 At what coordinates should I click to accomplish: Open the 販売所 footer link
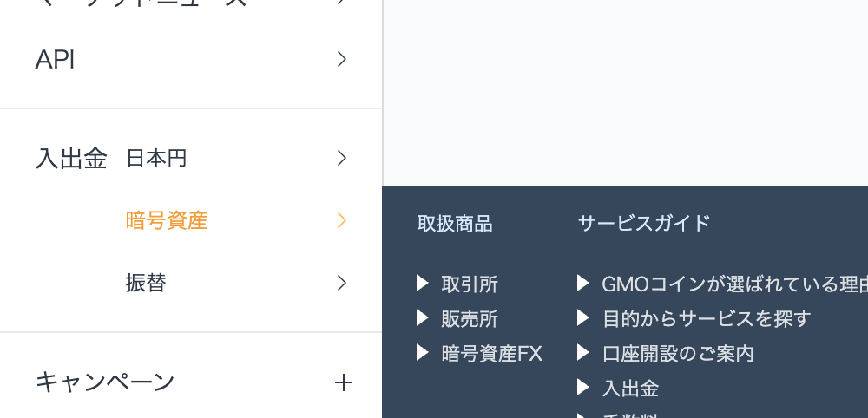click(x=470, y=319)
